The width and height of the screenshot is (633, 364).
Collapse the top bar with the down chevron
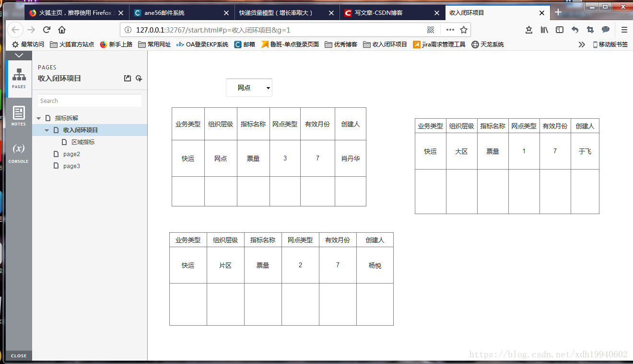pyautogui.click(x=19, y=56)
